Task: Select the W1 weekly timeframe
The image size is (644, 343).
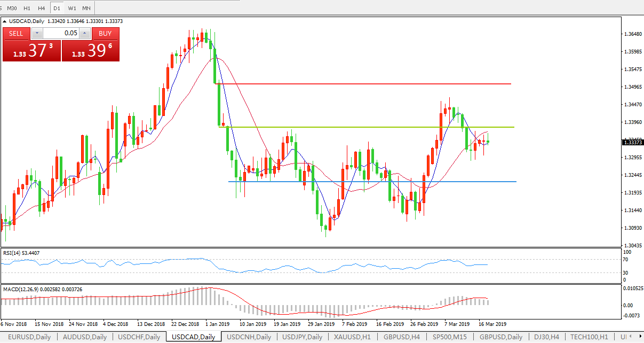Action: [71, 9]
